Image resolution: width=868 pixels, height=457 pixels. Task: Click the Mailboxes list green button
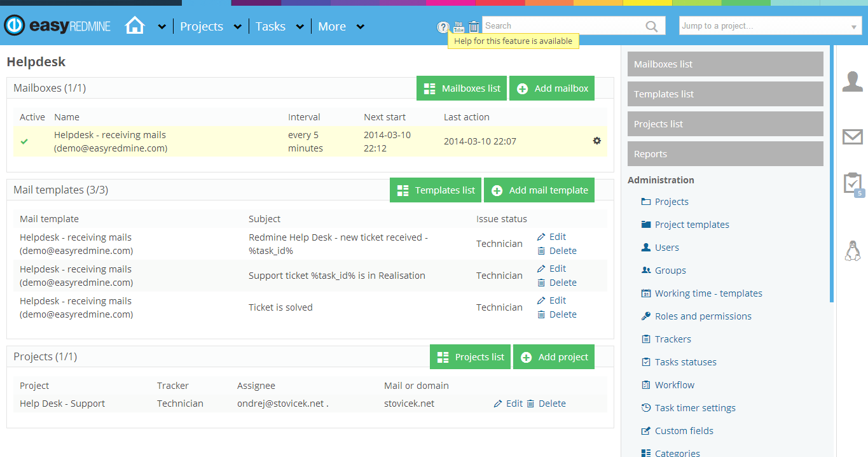[x=462, y=88]
